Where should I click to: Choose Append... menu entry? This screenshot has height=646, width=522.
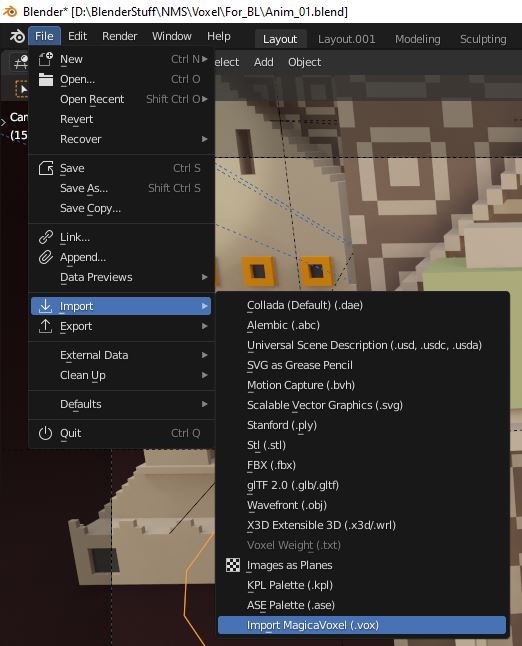[121, 257]
